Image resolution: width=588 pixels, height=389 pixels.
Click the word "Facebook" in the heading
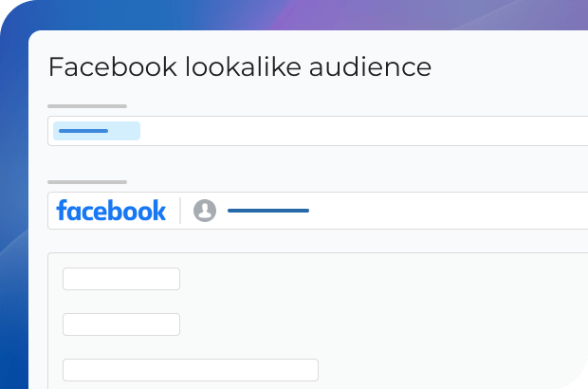point(99,67)
